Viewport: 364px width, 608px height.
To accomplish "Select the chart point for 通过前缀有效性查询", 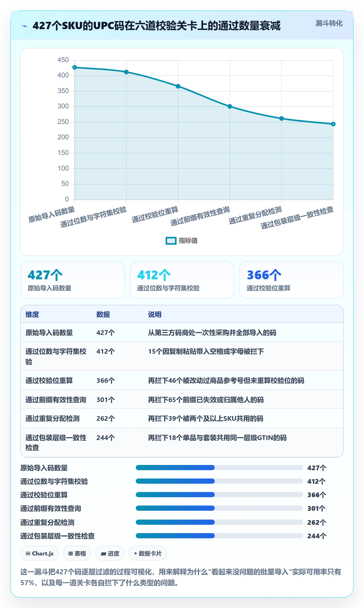I will (230, 106).
